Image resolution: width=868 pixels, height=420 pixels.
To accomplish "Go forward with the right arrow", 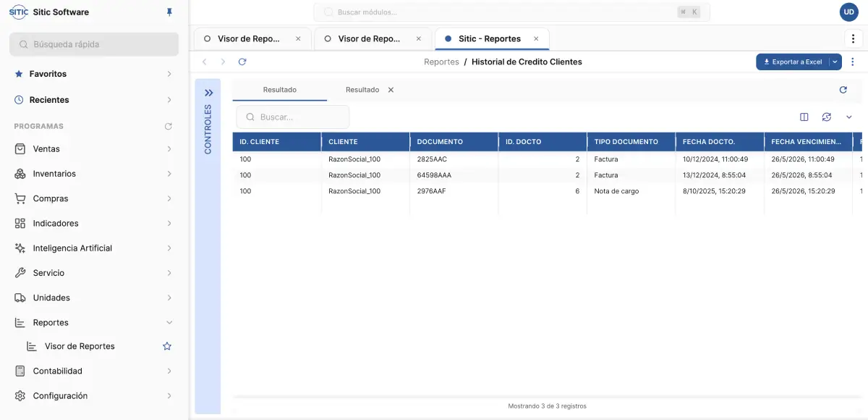I will 223,62.
